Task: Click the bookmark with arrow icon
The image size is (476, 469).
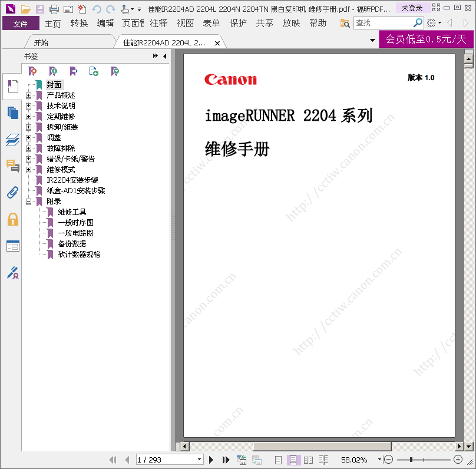Action: point(73,71)
